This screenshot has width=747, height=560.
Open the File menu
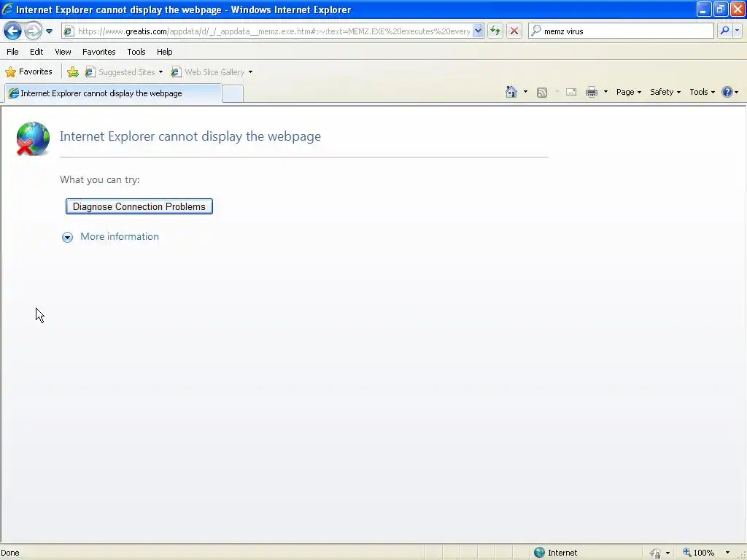pos(12,52)
